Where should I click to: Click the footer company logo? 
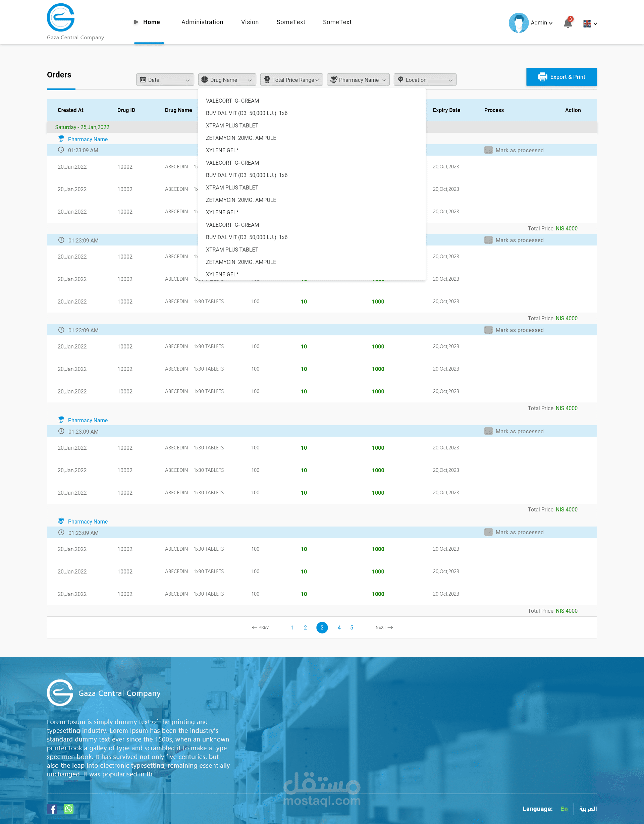60,693
